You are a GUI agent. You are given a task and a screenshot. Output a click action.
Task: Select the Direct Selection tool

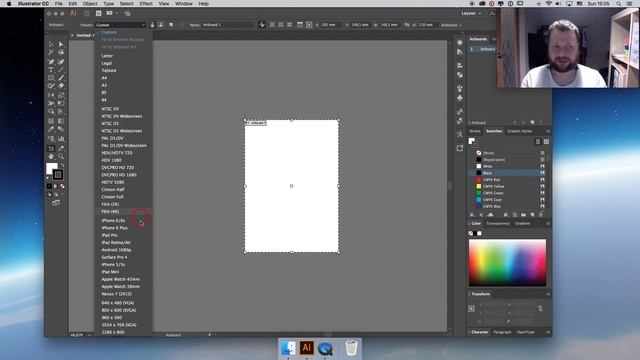pyautogui.click(x=61, y=44)
